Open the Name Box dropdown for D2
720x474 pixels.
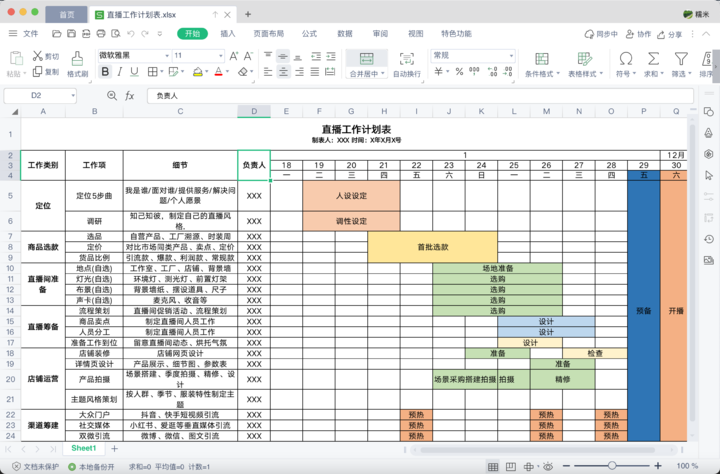pos(73,96)
